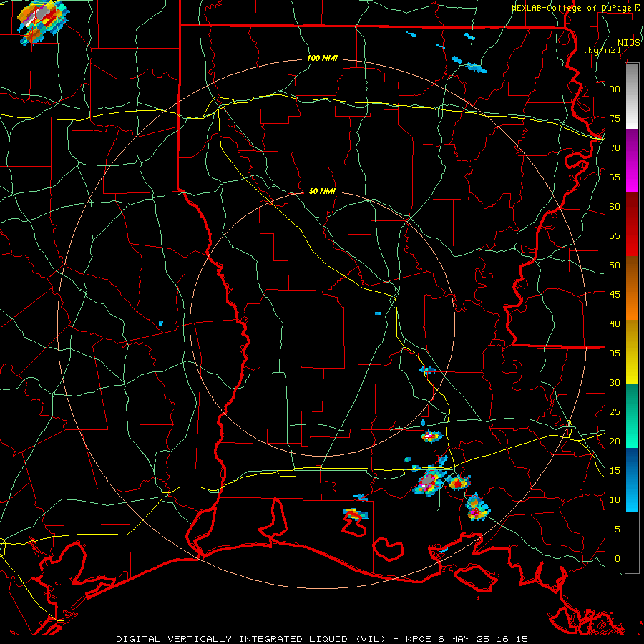Click the gray-core storm cell south of yellow highway
The width and height of the screenshot is (644, 644).
pyautogui.click(x=429, y=481)
